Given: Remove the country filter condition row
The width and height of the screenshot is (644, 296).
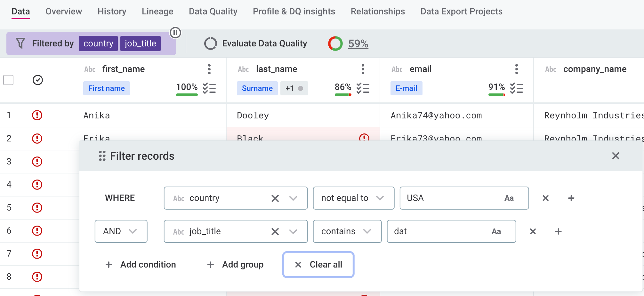Looking at the screenshot, I should tap(545, 198).
